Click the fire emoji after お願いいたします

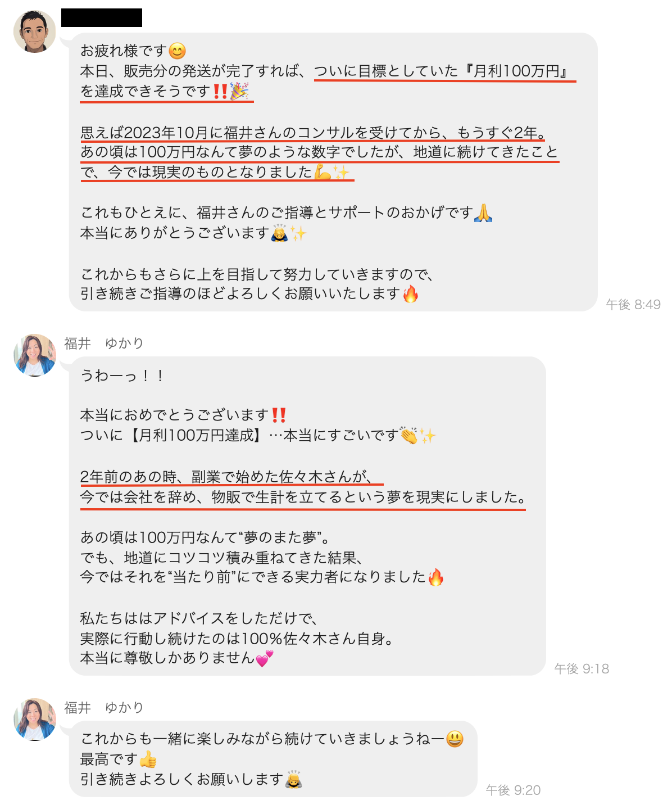411,293
